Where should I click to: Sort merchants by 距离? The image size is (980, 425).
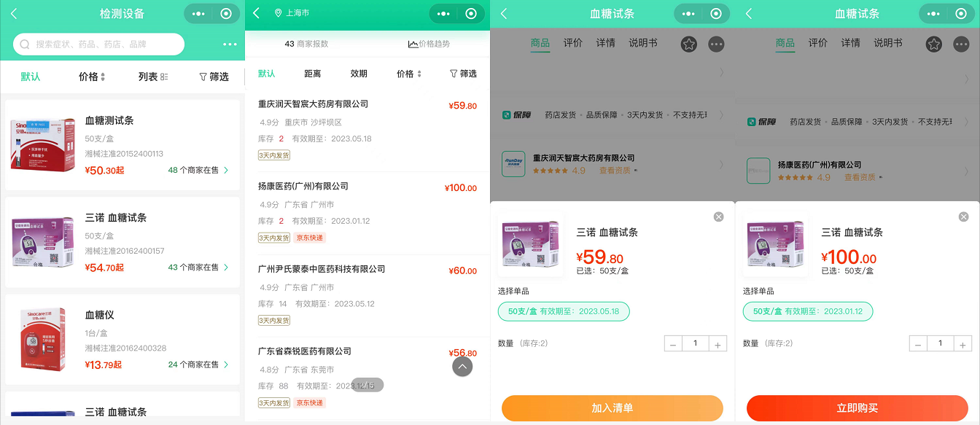(313, 74)
